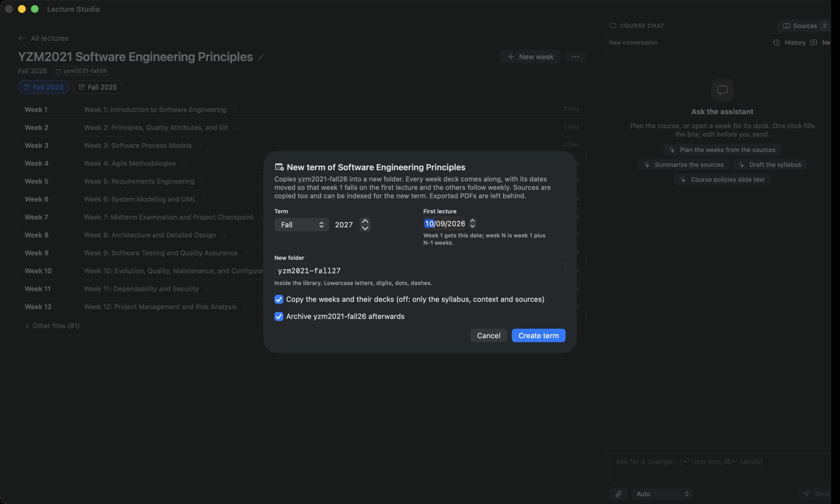The image size is (840, 504).
Task: Click Create term button
Action: click(x=538, y=336)
